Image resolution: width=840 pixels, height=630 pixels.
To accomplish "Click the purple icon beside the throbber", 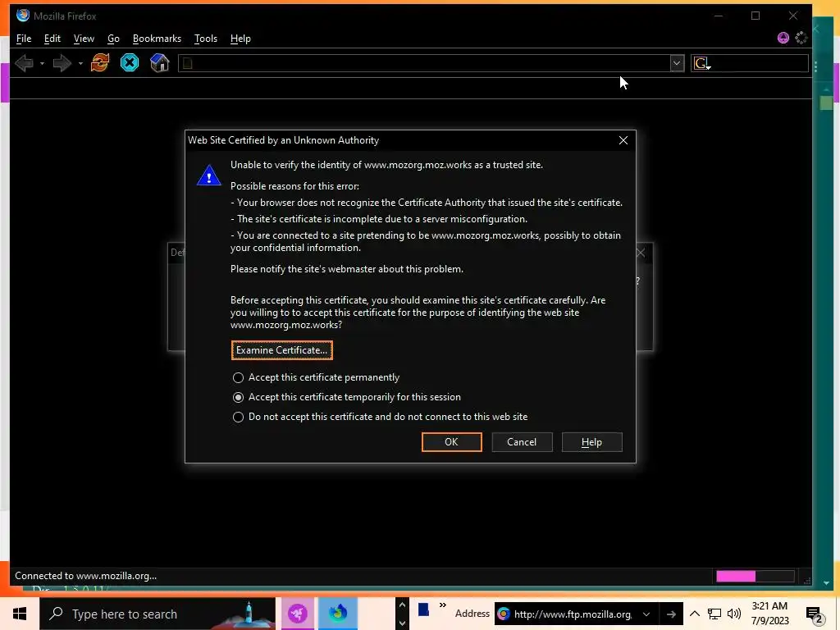I will tap(783, 38).
